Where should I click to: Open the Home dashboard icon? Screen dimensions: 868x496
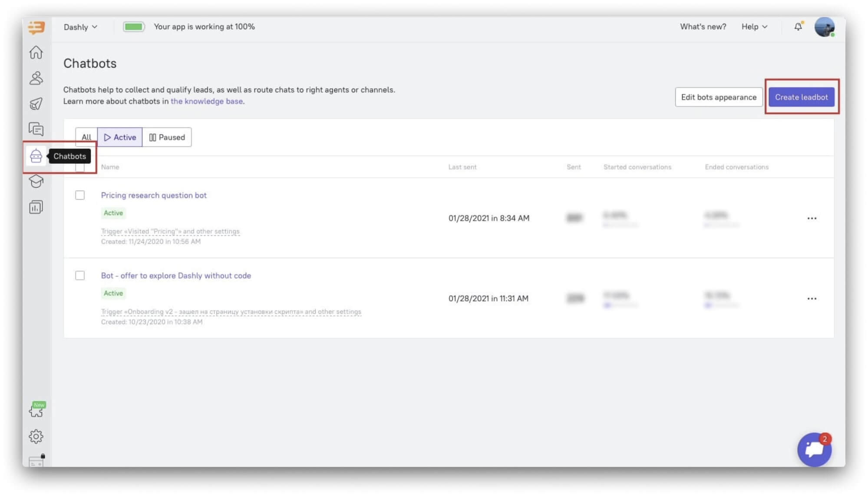[x=36, y=53]
